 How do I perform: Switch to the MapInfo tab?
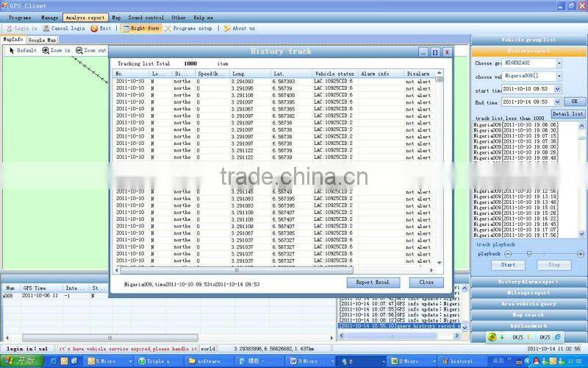click(x=12, y=40)
